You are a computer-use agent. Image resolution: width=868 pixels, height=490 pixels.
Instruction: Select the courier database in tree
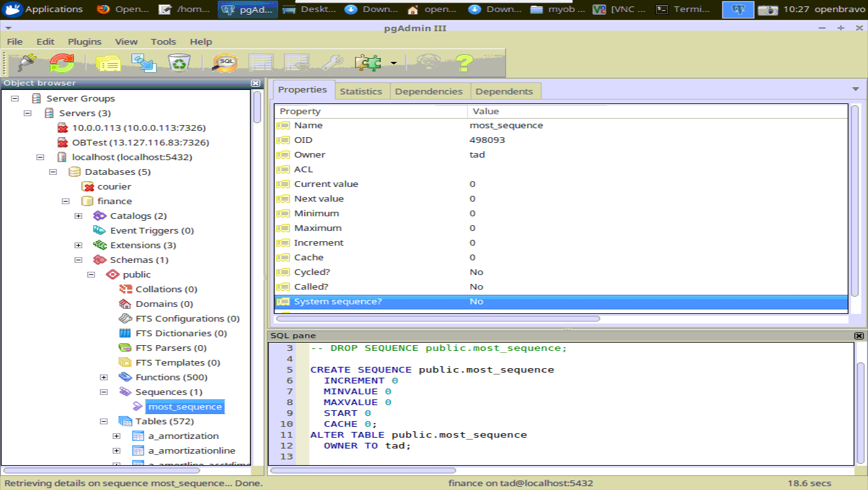114,187
